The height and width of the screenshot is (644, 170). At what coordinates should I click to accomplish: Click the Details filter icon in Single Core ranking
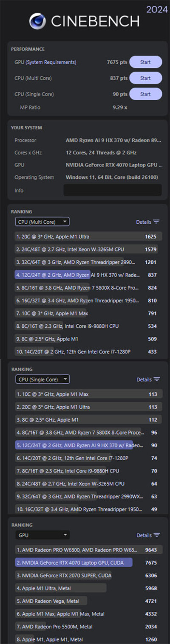[x=157, y=379]
